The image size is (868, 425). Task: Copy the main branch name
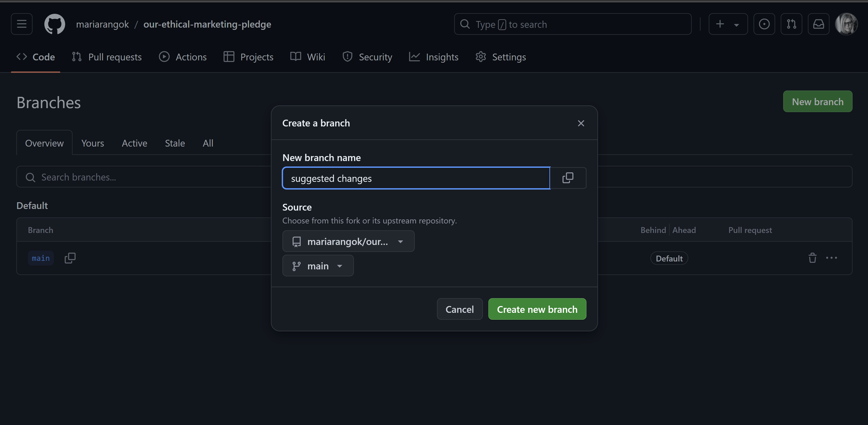70,258
